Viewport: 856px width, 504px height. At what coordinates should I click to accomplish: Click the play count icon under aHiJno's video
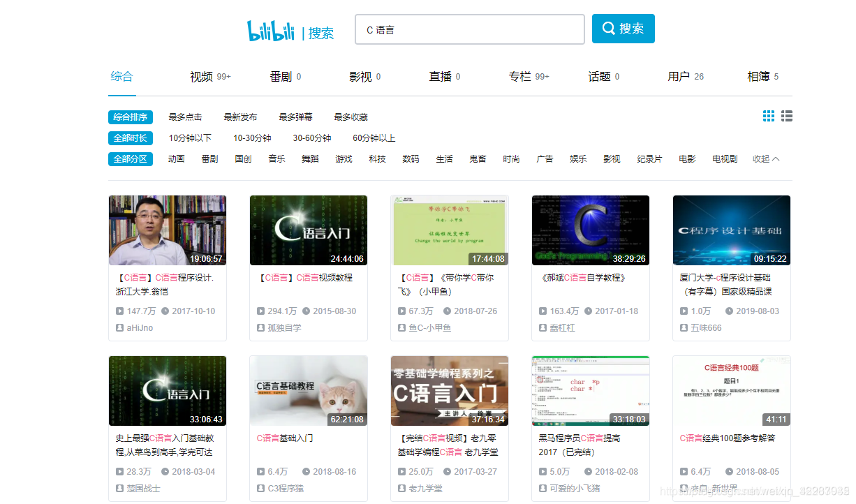119,311
